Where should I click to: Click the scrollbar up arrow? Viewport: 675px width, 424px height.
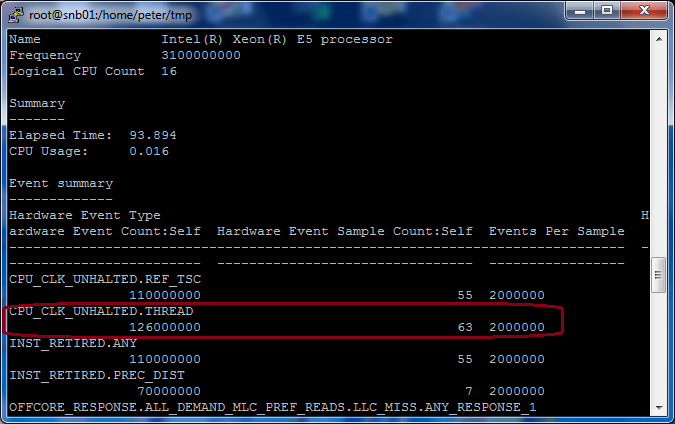pos(659,39)
